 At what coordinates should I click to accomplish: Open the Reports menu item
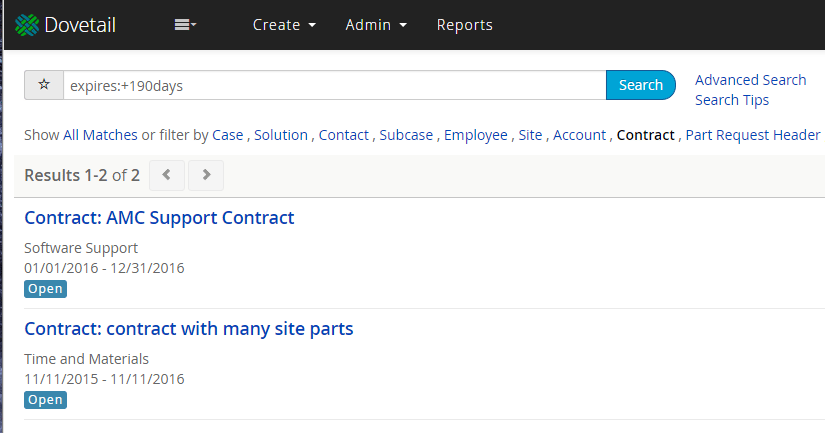[x=464, y=25]
